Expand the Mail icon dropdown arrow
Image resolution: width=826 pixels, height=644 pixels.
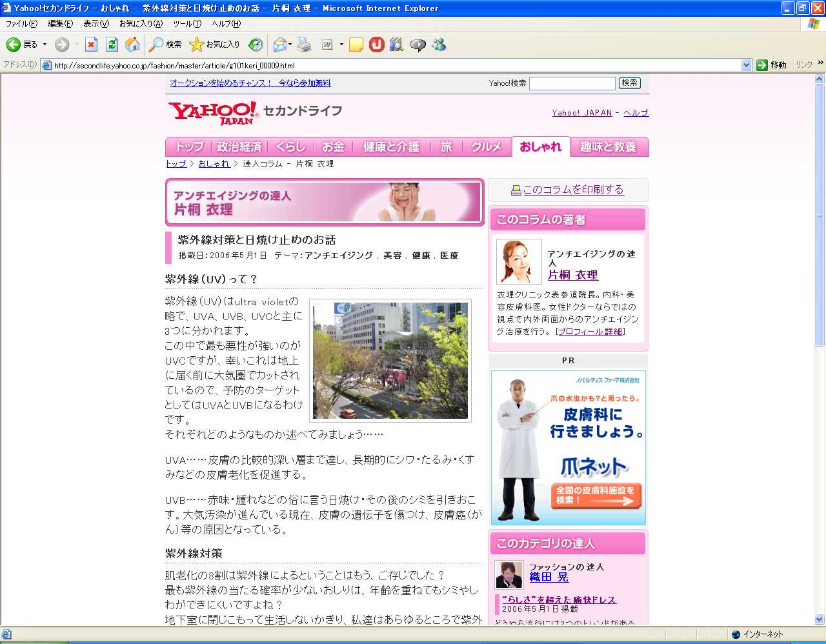point(290,45)
